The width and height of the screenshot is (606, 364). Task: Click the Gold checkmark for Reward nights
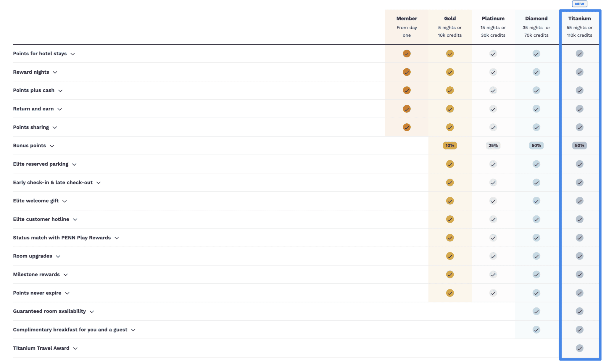tap(449, 72)
